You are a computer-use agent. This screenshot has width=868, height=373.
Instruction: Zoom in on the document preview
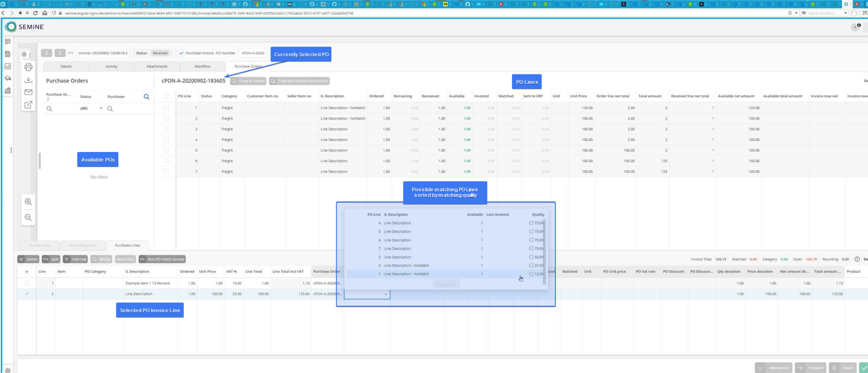[x=28, y=202]
